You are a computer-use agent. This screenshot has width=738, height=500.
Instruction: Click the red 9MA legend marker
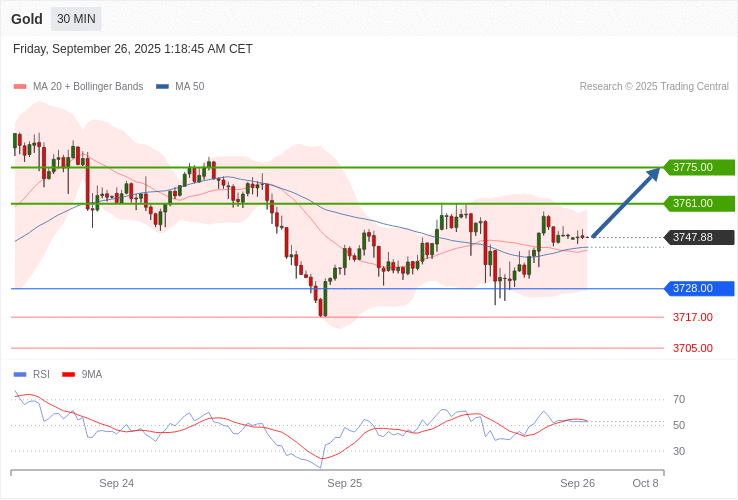pos(69,374)
